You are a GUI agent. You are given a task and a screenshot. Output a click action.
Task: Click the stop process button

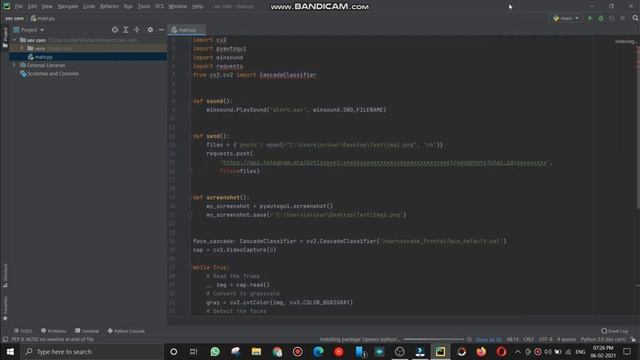pyautogui.click(x=622, y=18)
